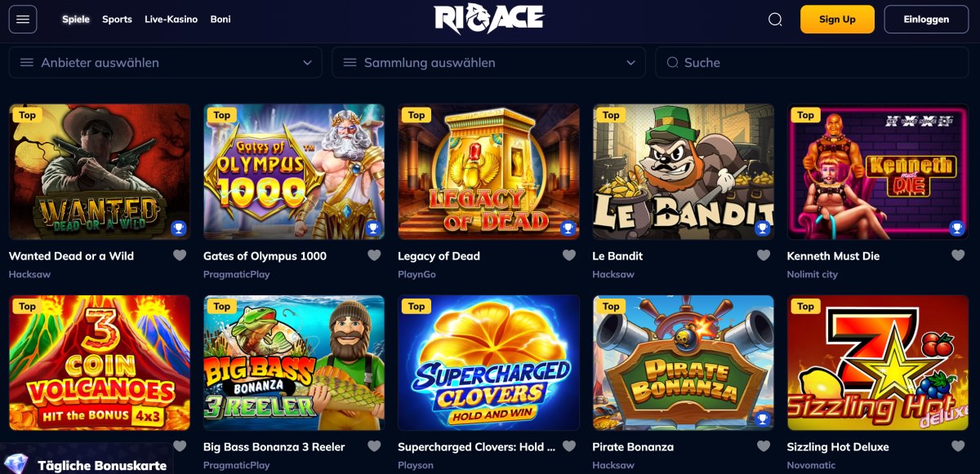Toggle favorite heart for Big Bass Bonanza 3 Reeler
980x474 pixels.
click(374, 446)
